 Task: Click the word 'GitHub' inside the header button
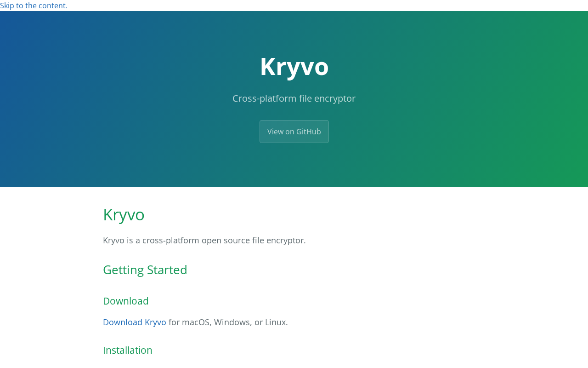[309, 132]
